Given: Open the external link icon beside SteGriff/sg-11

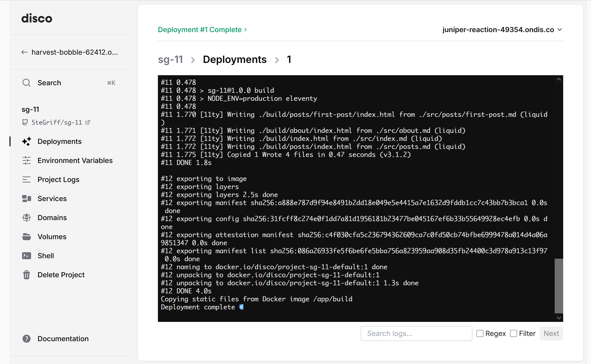Looking at the screenshot, I should [x=88, y=122].
